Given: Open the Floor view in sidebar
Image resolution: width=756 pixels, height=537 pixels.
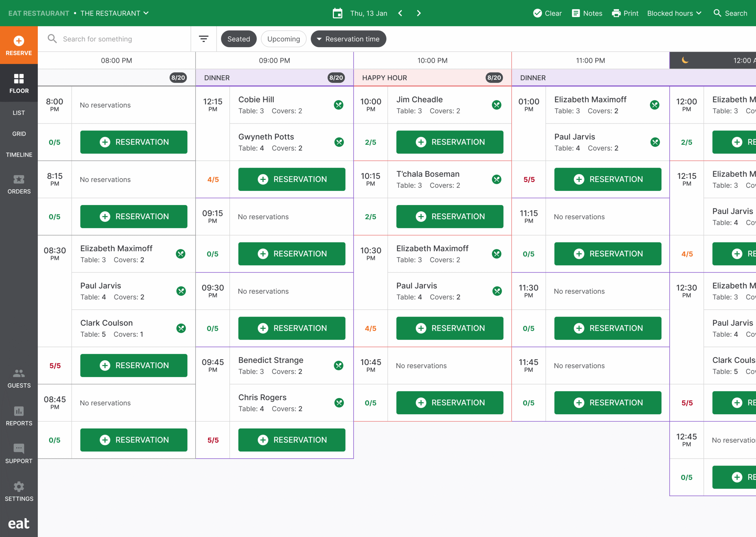Looking at the screenshot, I should click(19, 83).
